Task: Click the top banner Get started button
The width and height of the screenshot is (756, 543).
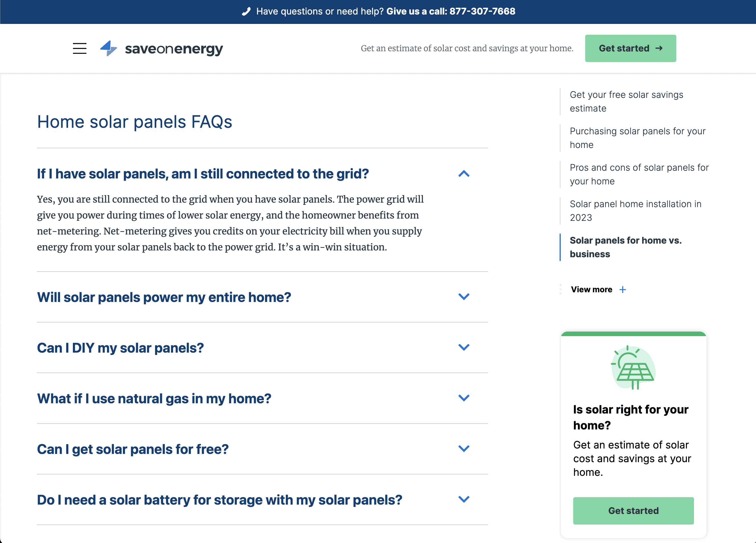Action: pyautogui.click(x=630, y=48)
